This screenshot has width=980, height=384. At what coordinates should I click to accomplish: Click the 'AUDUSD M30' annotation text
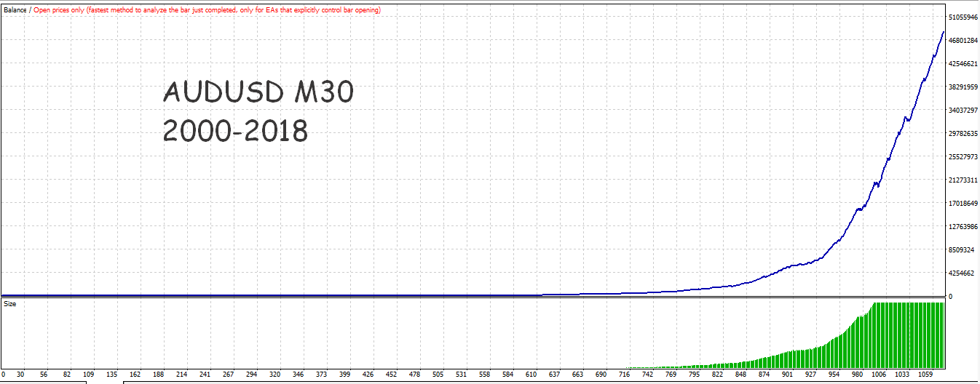258,93
